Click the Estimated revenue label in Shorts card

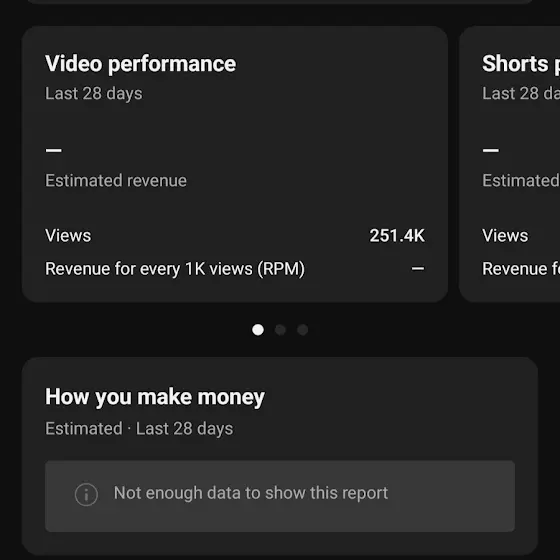(x=521, y=180)
